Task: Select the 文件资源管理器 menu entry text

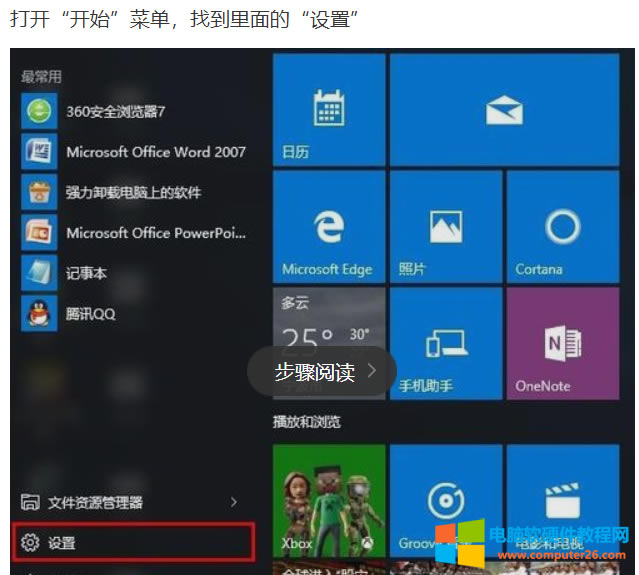Action: [x=95, y=503]
